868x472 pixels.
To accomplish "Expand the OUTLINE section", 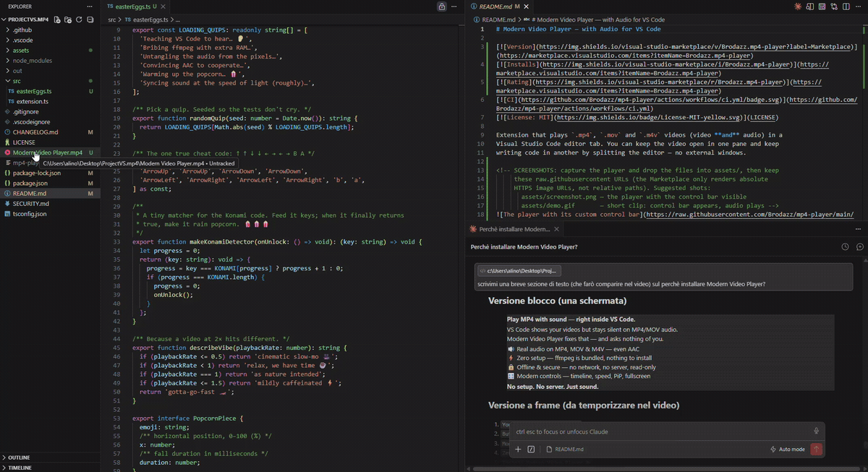I will [x=50, y=458].
